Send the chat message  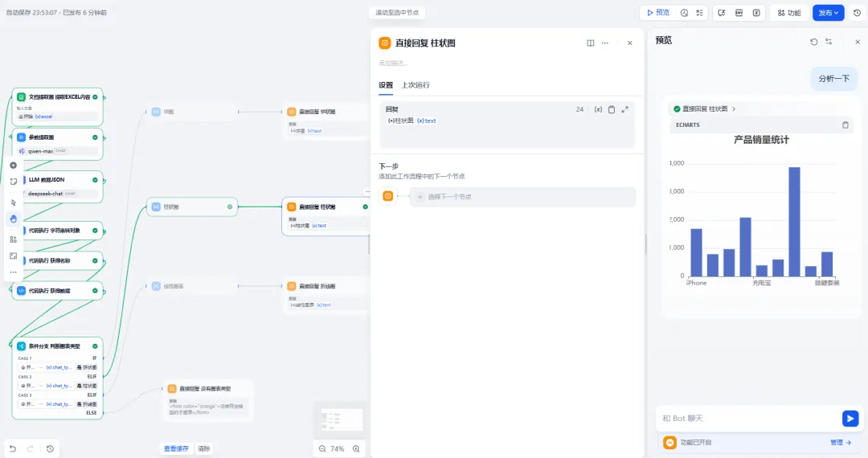(x=850, y=418)
